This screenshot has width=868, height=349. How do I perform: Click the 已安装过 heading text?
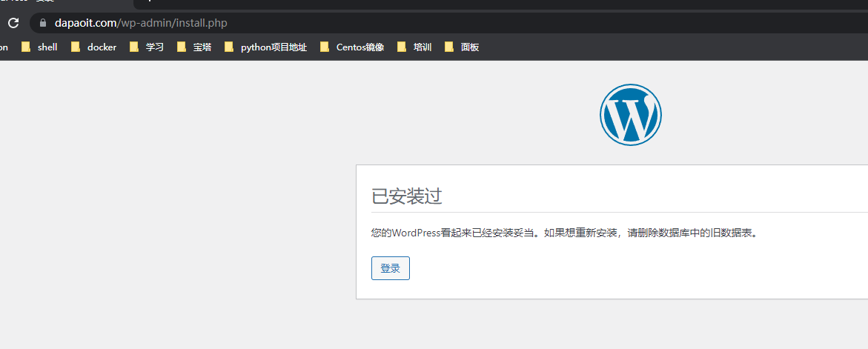pos(407,196)
